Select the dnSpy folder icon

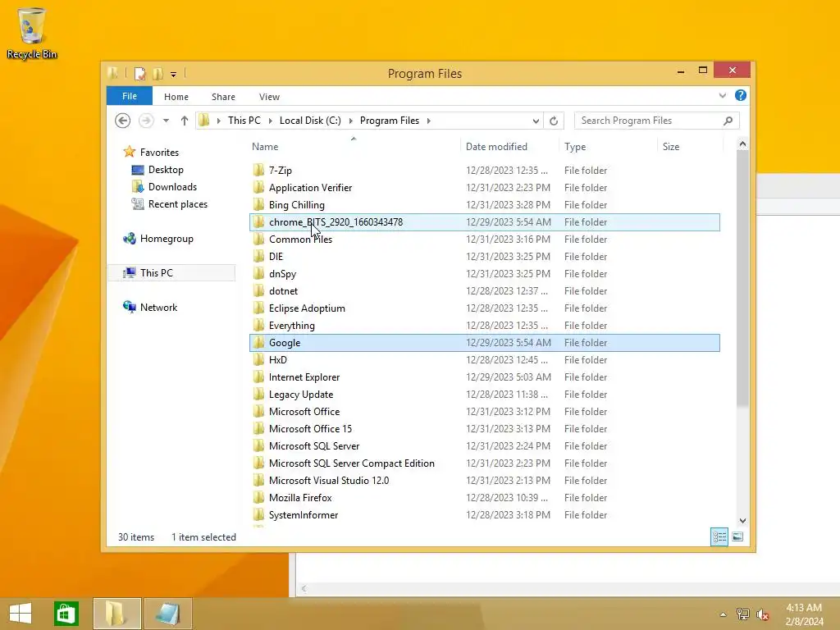point(258,274)
